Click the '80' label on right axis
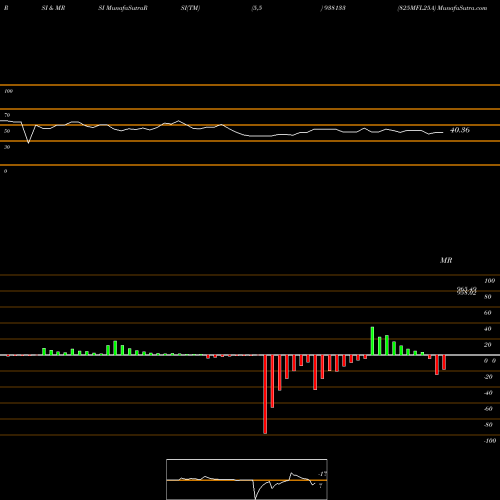Viewport: 500px width, 500px height. [488, 297]
